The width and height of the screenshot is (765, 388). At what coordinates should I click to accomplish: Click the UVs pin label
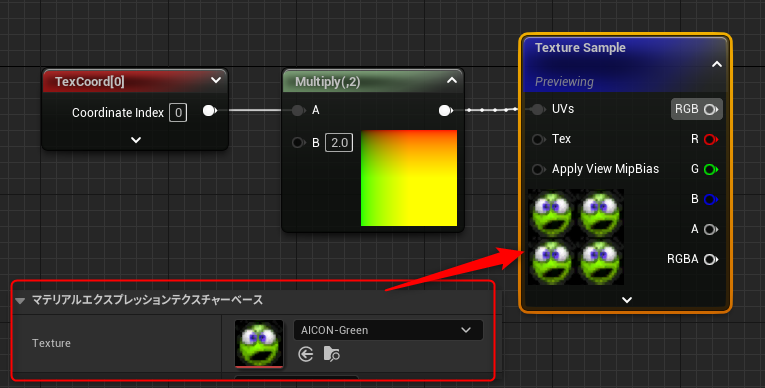coord(563,109)
